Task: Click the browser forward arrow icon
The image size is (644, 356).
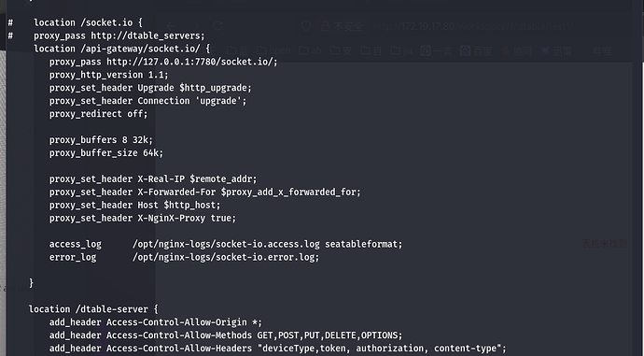Action: point(194,26)
